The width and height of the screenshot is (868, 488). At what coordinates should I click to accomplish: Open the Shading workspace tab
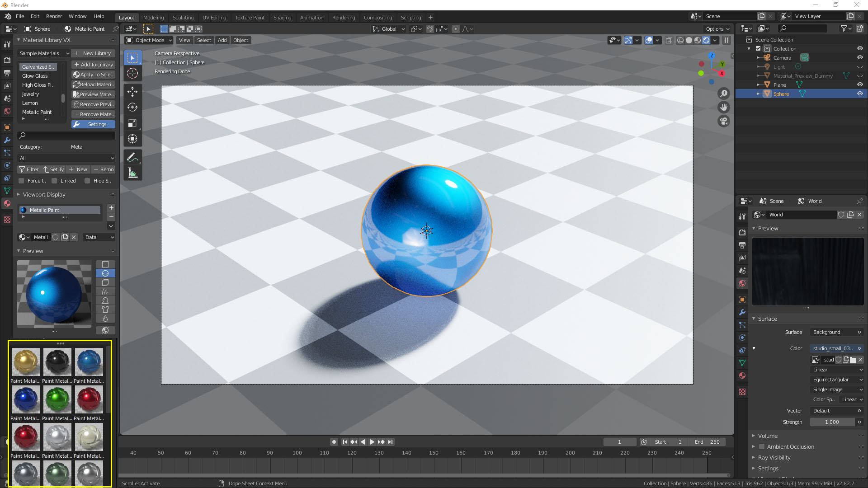pyautogui.click(x=282, y=18)
